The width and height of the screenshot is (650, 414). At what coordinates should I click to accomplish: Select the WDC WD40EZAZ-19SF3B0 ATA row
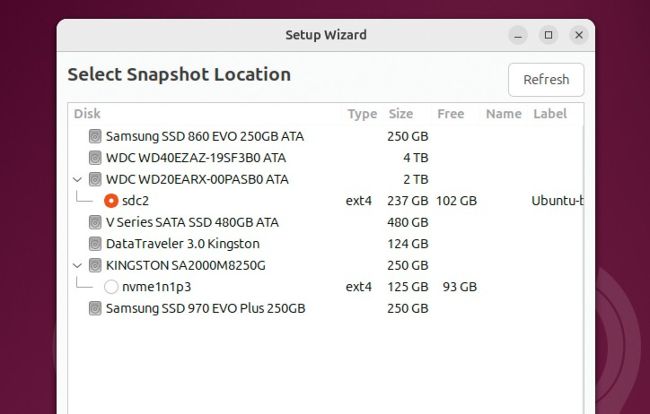point(200,158)
